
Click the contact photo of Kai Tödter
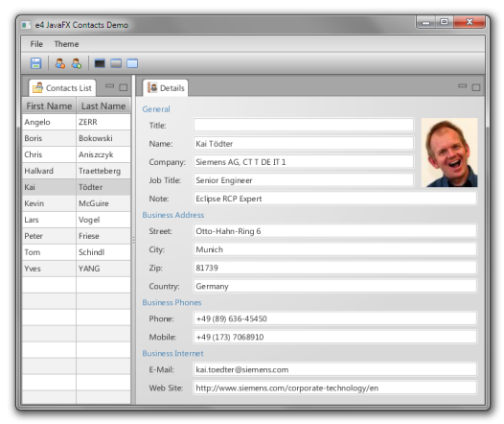449,153
